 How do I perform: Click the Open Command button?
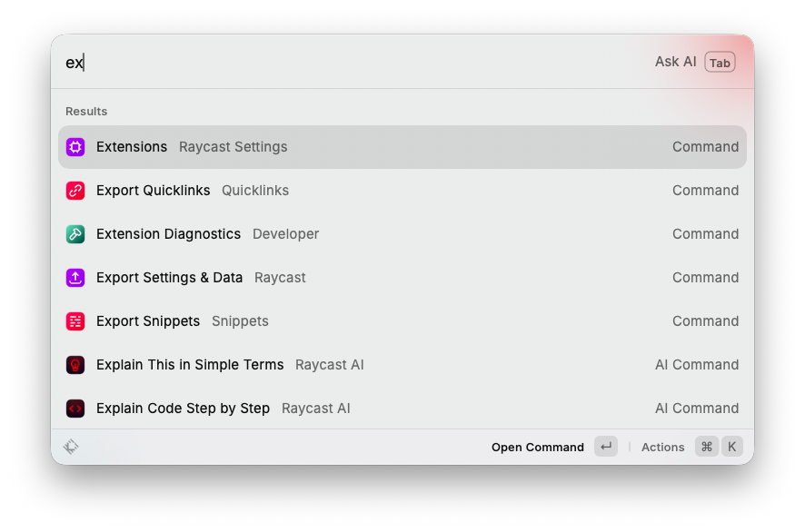[538, 447]
